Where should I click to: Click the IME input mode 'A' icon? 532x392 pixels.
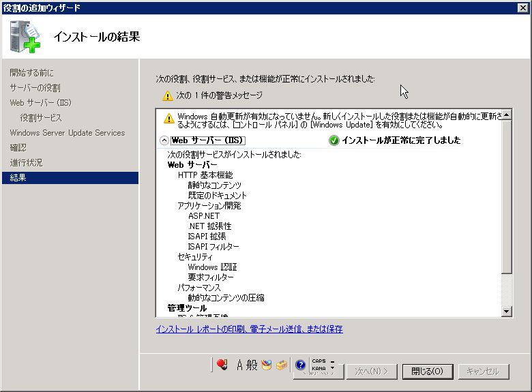(x=239, y=365)
